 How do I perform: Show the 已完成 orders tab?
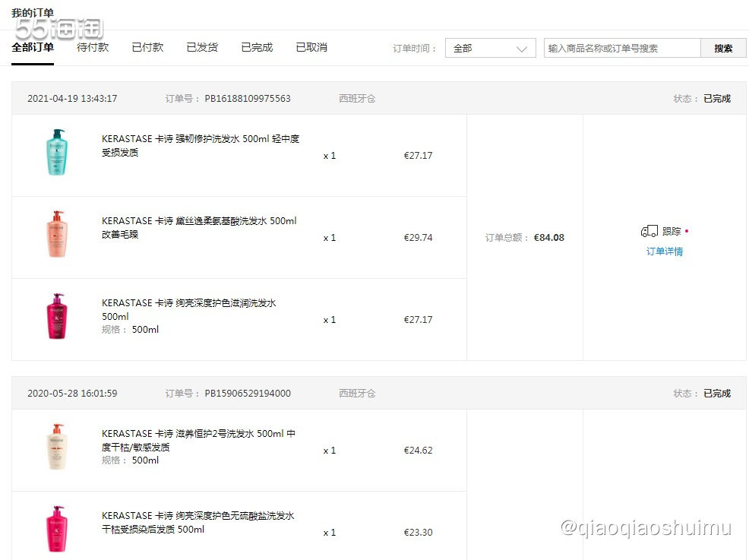tap(257, 47)
